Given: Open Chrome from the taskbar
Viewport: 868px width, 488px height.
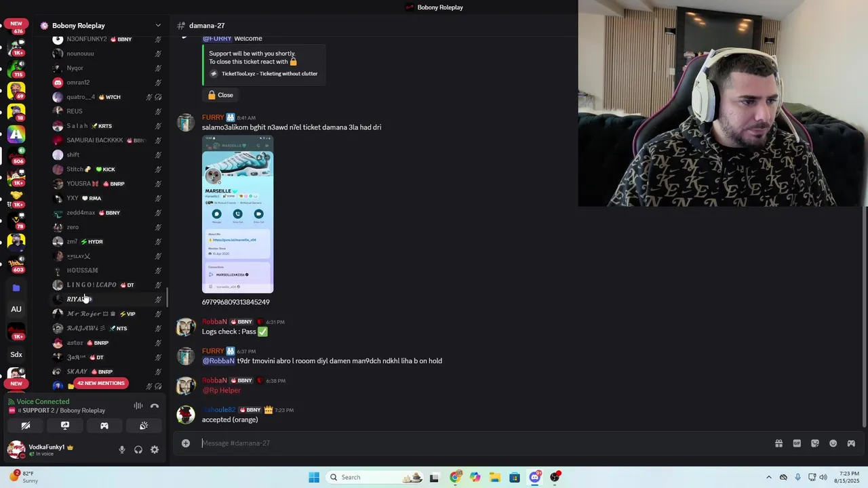Looking at the screenshot, I should point(455,477).
